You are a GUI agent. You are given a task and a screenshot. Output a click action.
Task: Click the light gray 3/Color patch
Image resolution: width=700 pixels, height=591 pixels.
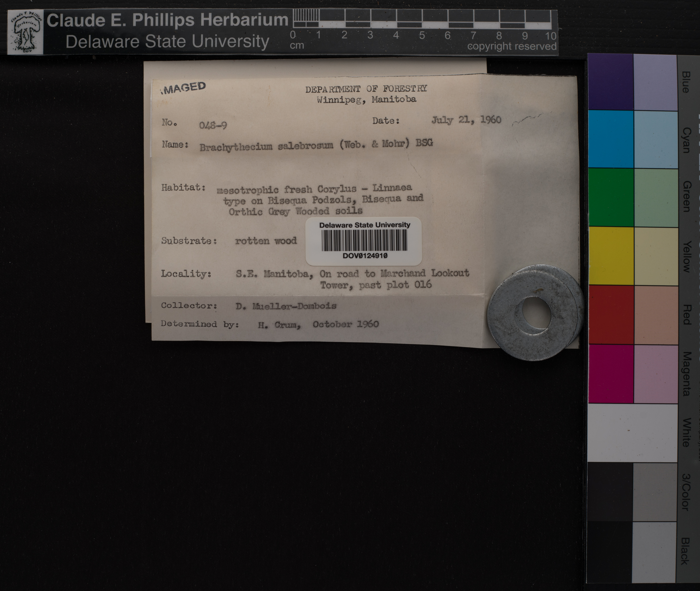pyautogui.click(x=655, y=492)
